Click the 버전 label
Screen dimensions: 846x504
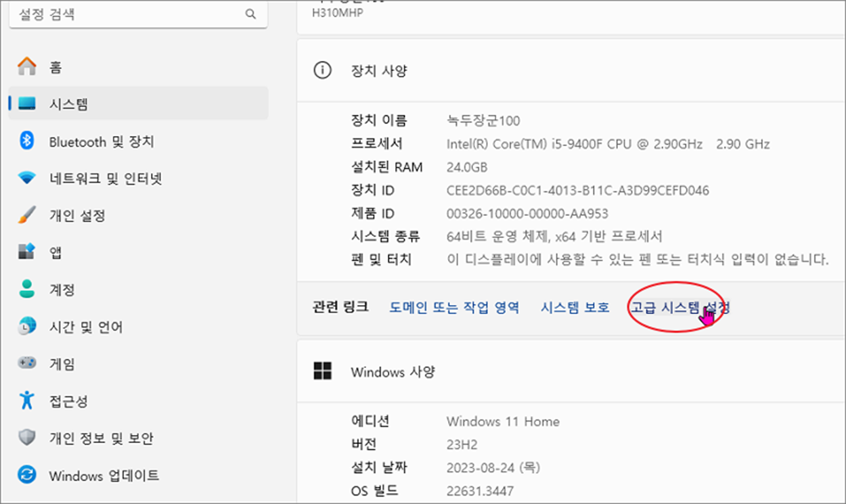coord(363,444)
